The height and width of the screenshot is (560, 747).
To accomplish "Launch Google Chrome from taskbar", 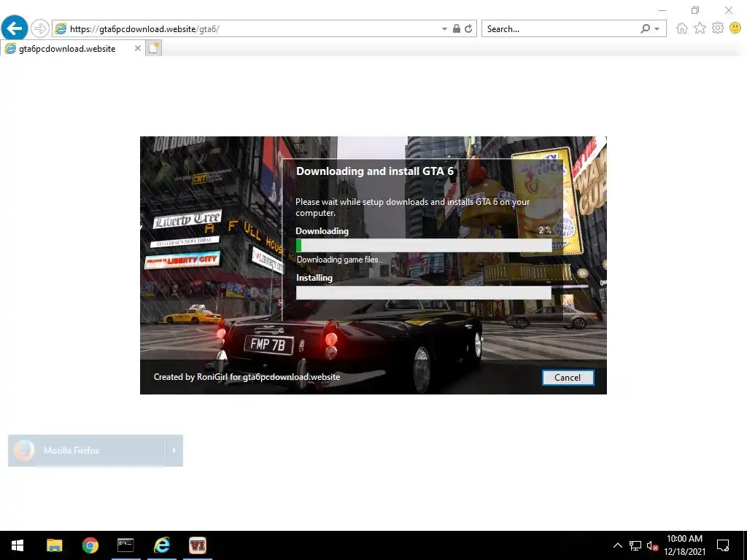I will (x=90, y=545).
